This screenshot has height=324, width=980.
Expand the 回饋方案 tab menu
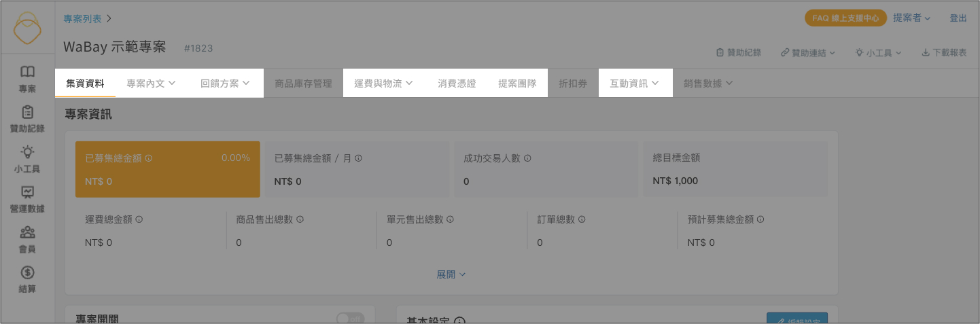coord(226,84)
